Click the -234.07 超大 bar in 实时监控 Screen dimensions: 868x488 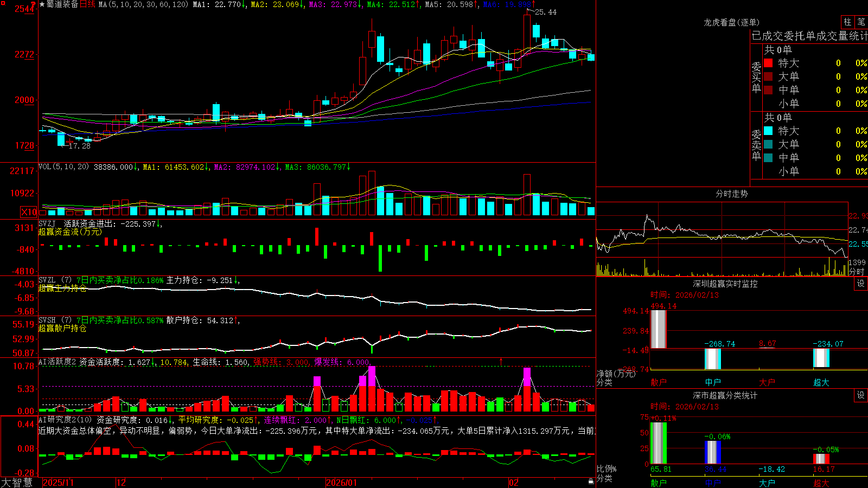821,358
